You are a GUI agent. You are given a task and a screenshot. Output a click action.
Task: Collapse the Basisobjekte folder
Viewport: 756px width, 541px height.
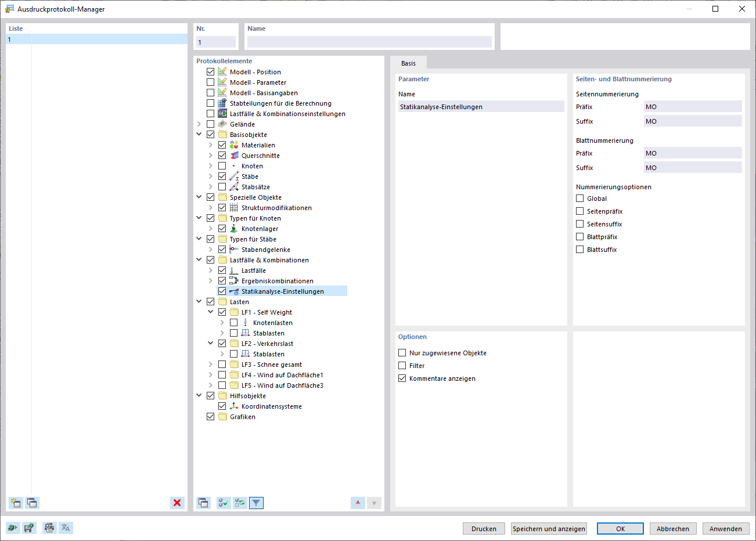tap(199, 135)
